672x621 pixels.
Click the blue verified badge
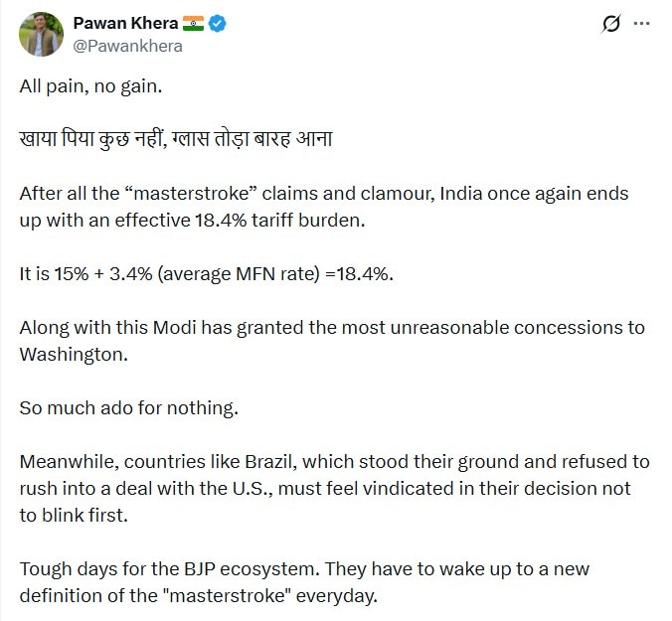(x=219, y=24)
